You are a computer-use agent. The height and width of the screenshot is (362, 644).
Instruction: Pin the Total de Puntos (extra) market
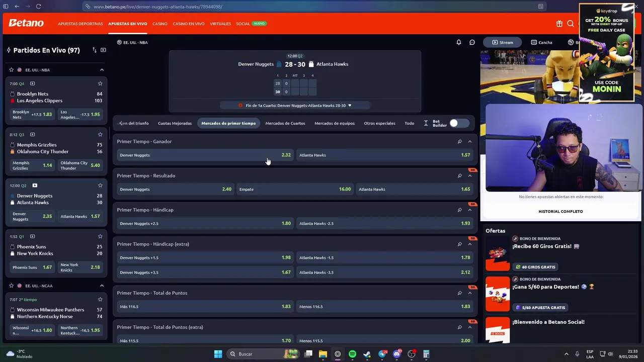coord(459,327)
